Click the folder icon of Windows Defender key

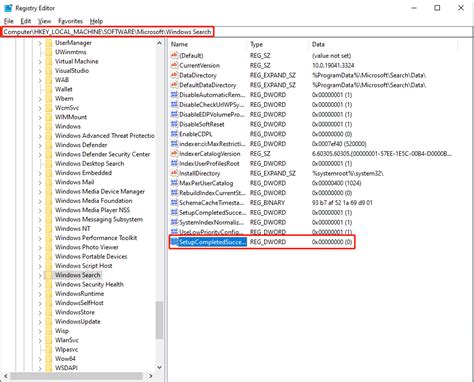49,145
